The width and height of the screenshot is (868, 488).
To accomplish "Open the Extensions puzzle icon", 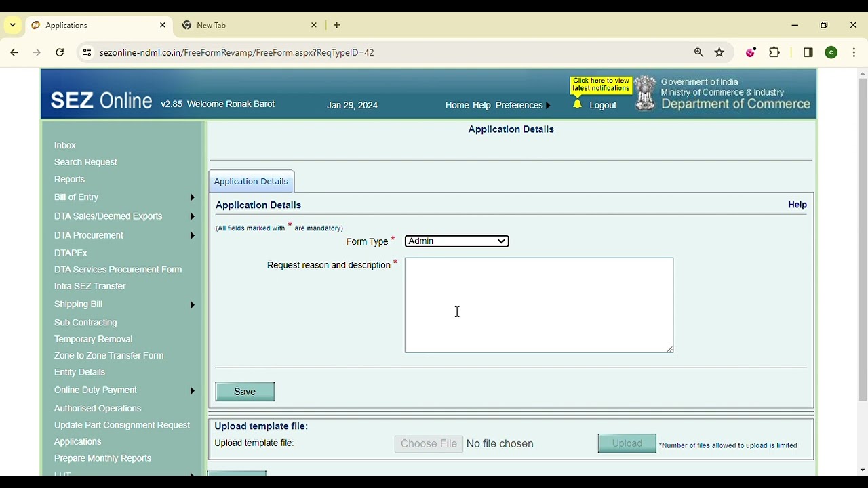I will 774,52.
